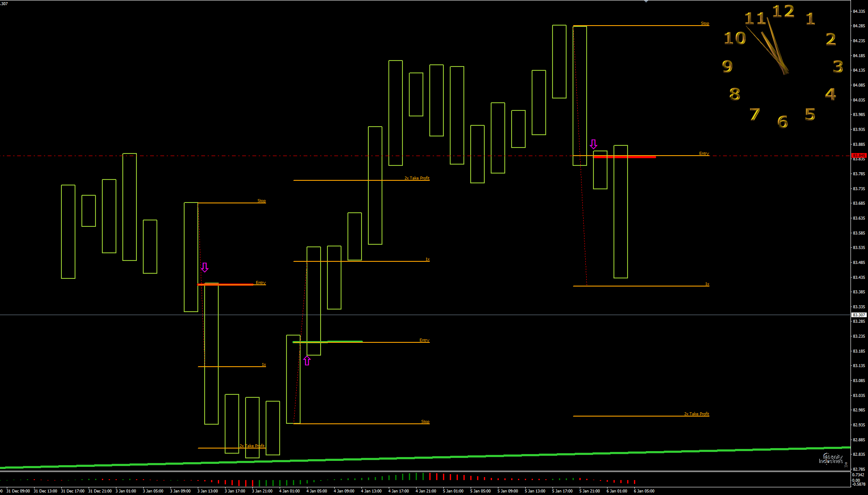Click the Insanity Industries logo
Viewport: 868px width, 495px height.
coord(831,459)
